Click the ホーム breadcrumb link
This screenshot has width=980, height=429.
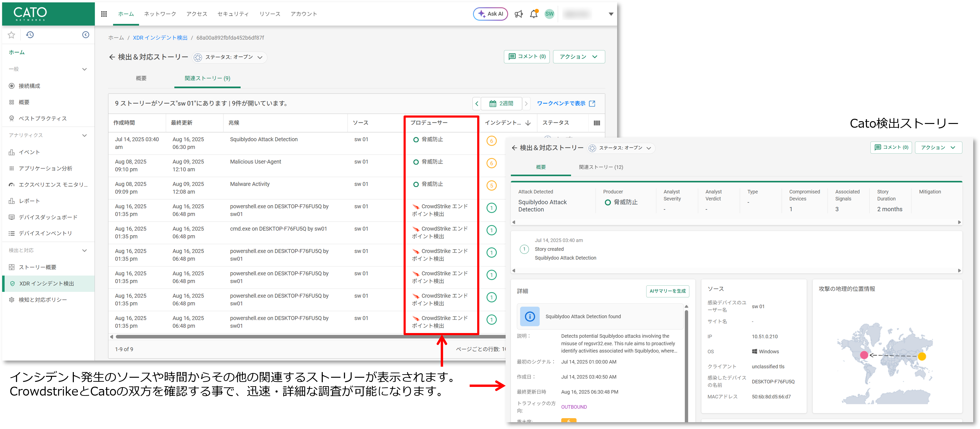click(x=116, y=38)
